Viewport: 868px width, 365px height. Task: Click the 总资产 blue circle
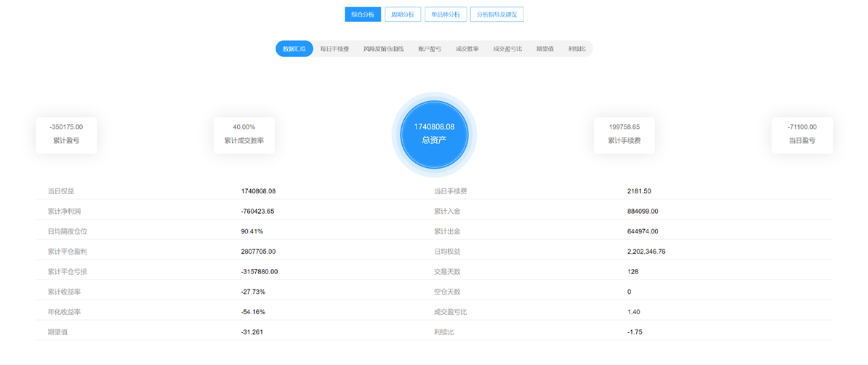click(x=434, y=135)
